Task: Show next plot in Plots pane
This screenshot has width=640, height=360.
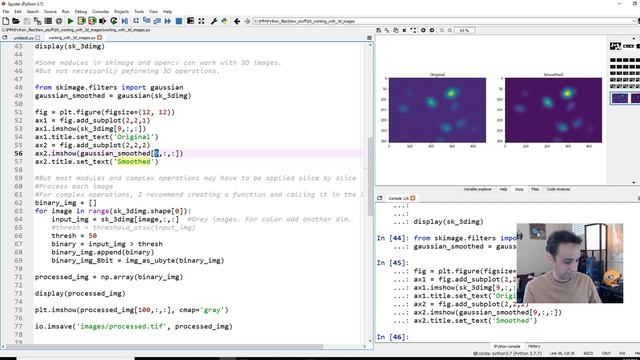Action: tap(432, 30)
